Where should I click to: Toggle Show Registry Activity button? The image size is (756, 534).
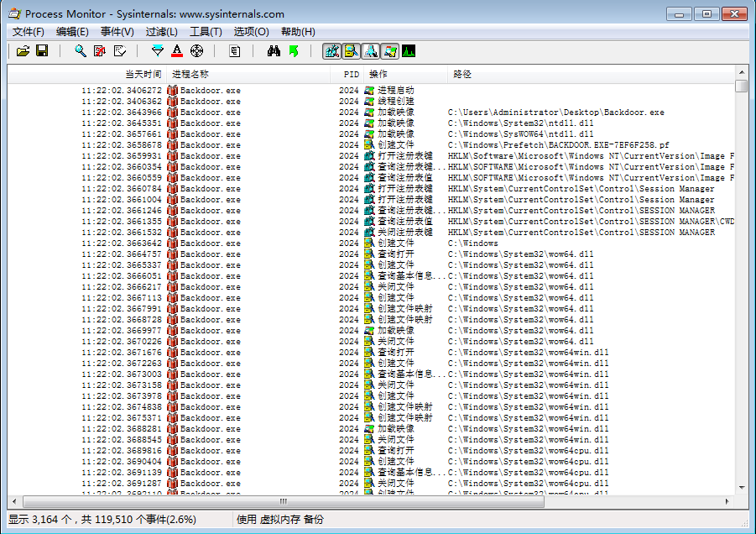(331, 51)
